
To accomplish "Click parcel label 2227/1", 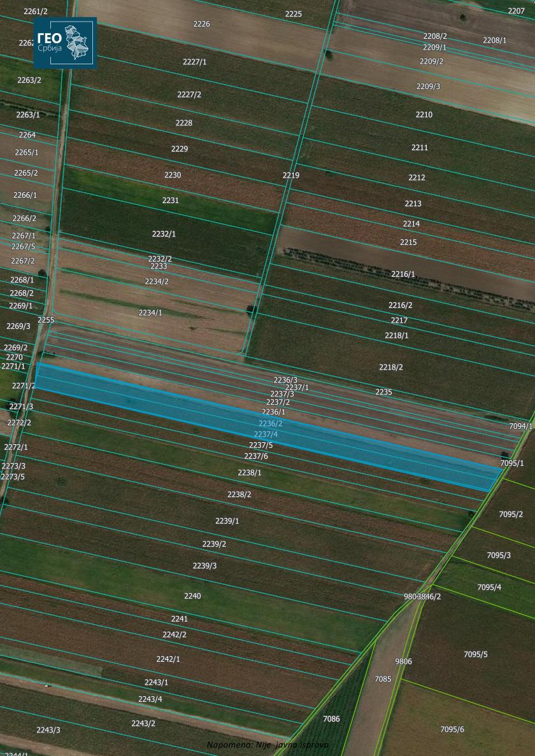I will [195, 62].
